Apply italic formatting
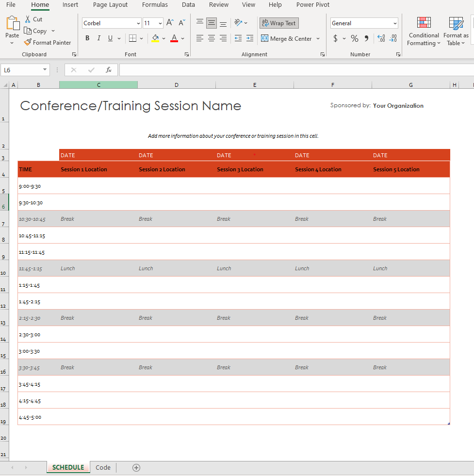474x476 pixels. 98,38
